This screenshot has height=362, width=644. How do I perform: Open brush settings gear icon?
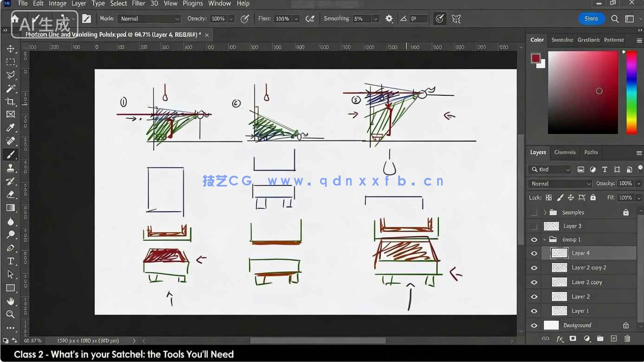[x=389, y=19]
